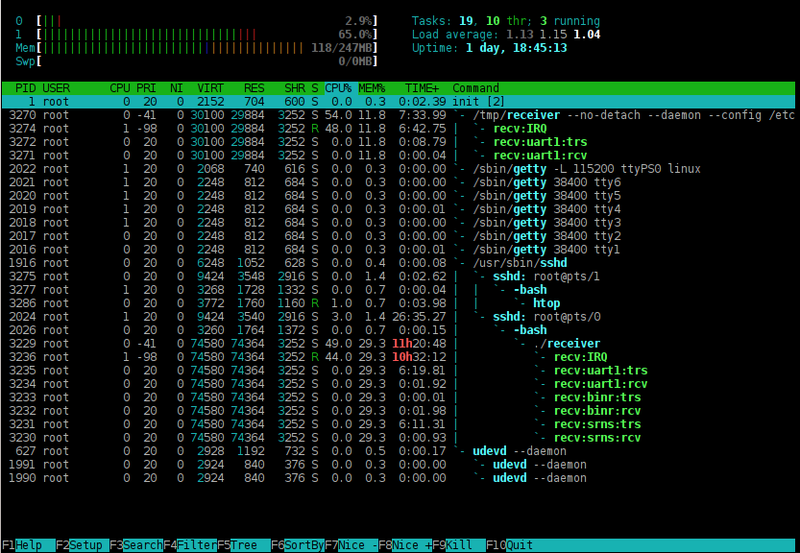This screenshot has height=553, width=800.
Task: Click the PID column header
Action: coord(25,88)
